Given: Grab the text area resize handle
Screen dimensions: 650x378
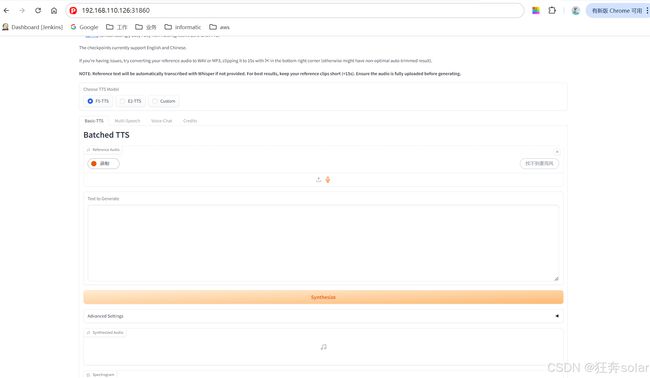Looking at the screenshot, I should [556, 279].
